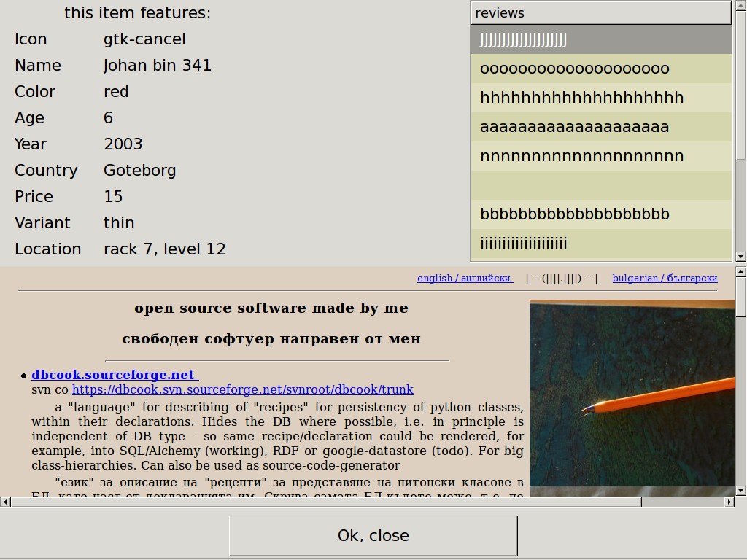The width and height of the screenshot is (747, 560).
Task: Click the 'Color' field label
Action: point(35,91)
